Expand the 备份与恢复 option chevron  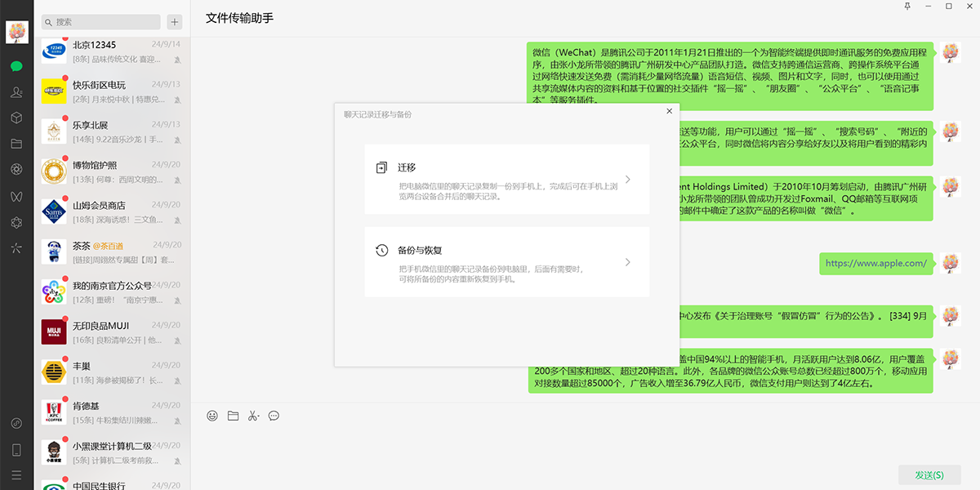[x=627, y=262]
